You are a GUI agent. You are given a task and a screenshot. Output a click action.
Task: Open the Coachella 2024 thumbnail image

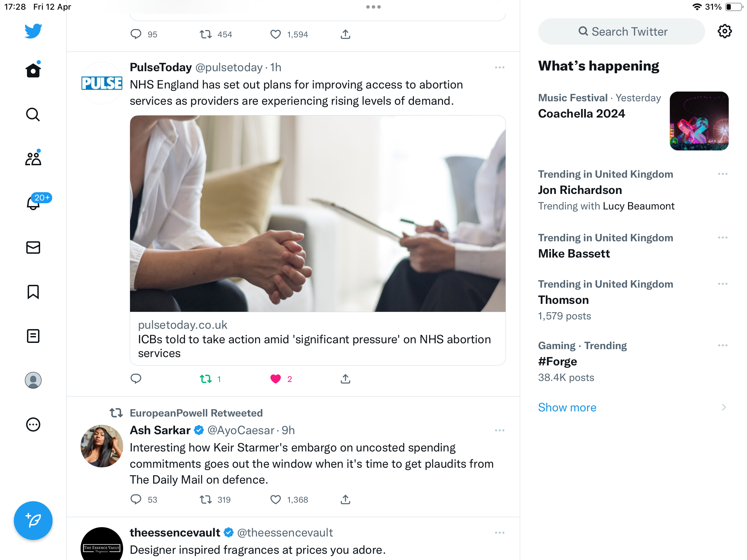[699, 121]
